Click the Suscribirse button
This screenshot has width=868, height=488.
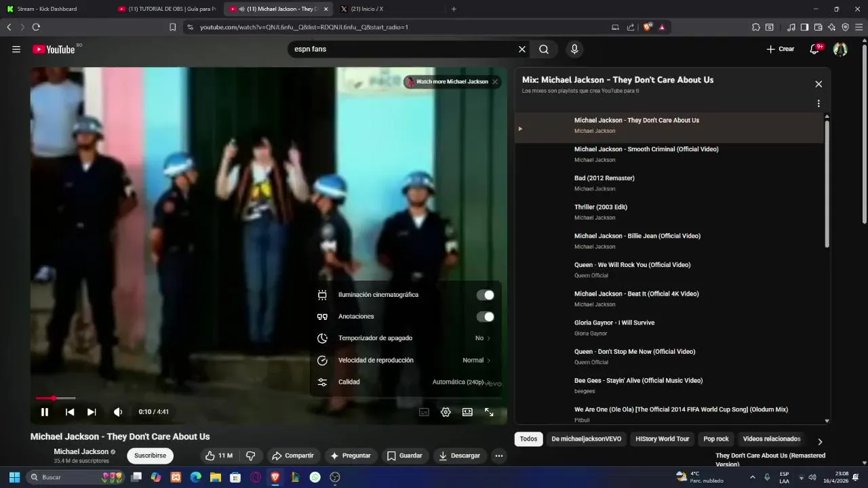tap(150, 455)
